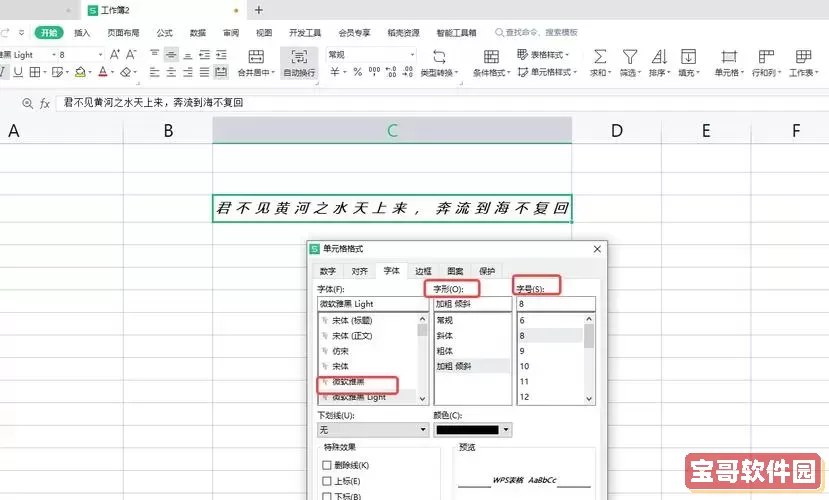Click the zoom magnifier beside fx
Screen dimensions: 829x500
pyautogui.click(x=27, y=103)
